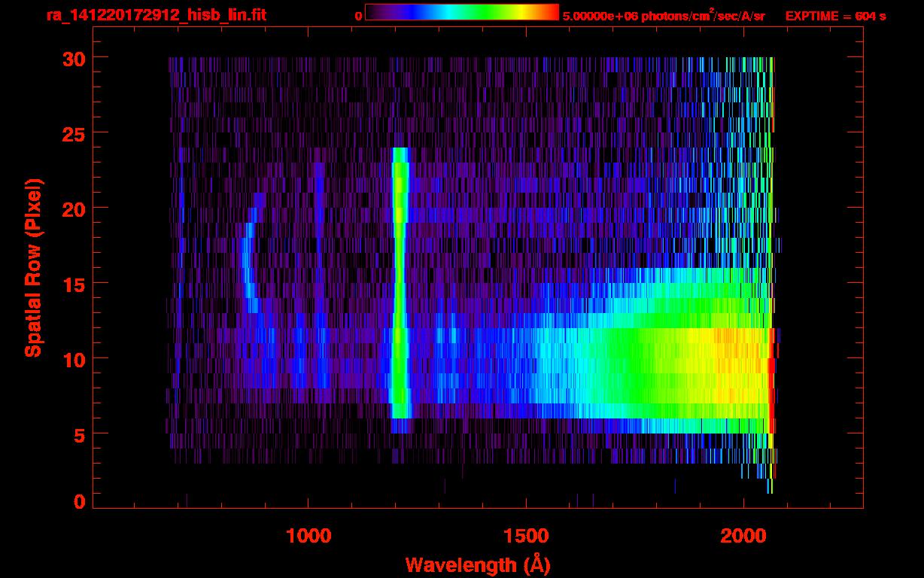Click the rainbow color scale bar
The image size is (924, 578).
[x=462, y=12]
